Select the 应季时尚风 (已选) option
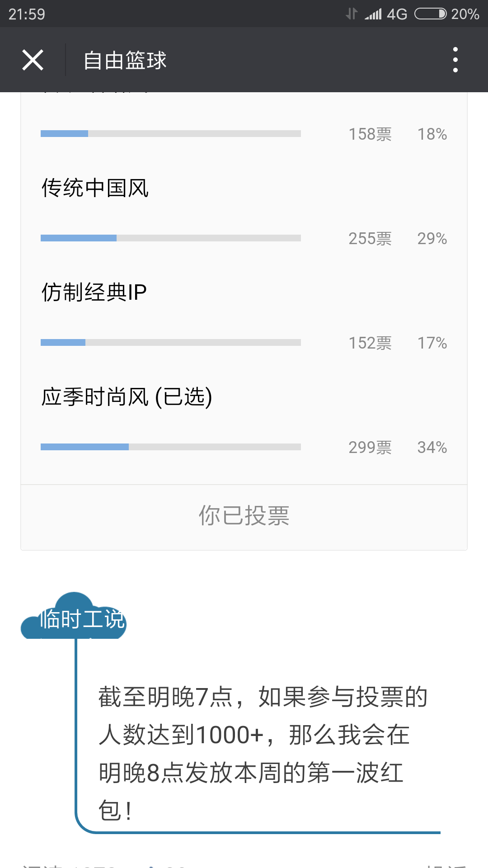This screenshot has height=868, width=488. (x=127, y=397)
